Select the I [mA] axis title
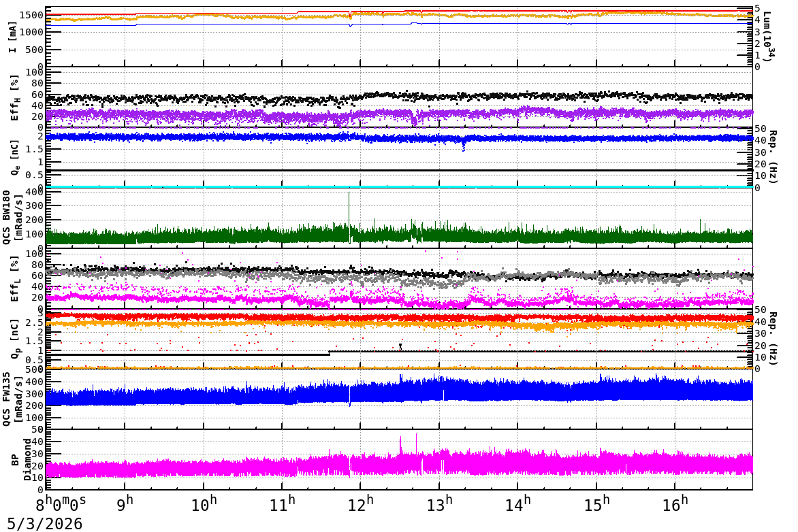798x532 pixels. 13,37
